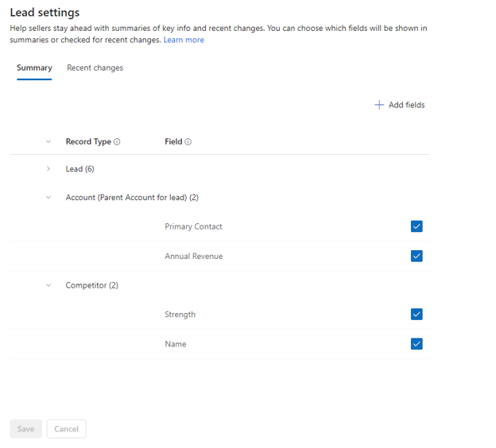Click the Name field text
Viewport: 496px width, 448px height.
(x=175, y=344)
